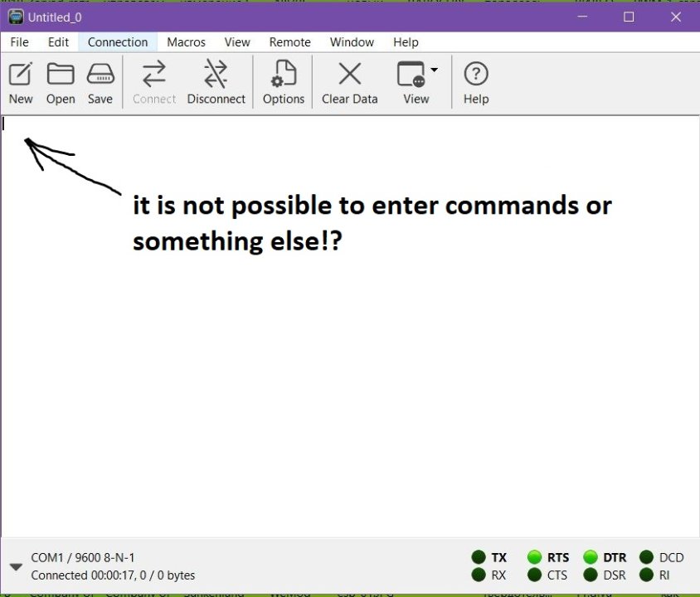Click at the text cursor in terminal area
The height and width of the screenshot is (597, 700).
(3, 124)
